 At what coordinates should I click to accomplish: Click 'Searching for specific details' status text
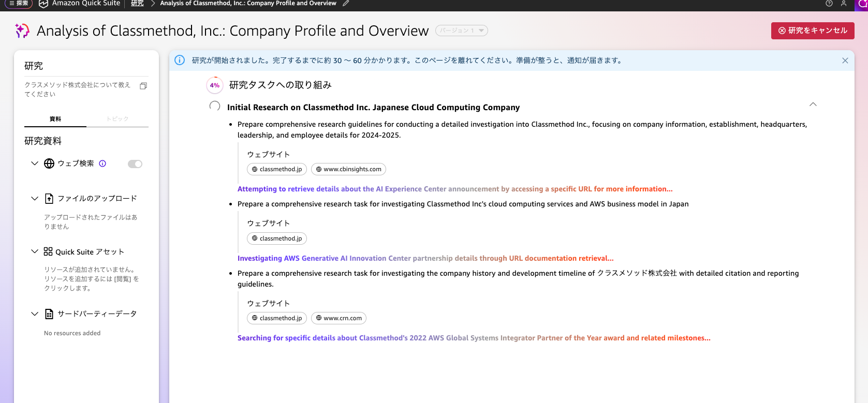(474, 338)
